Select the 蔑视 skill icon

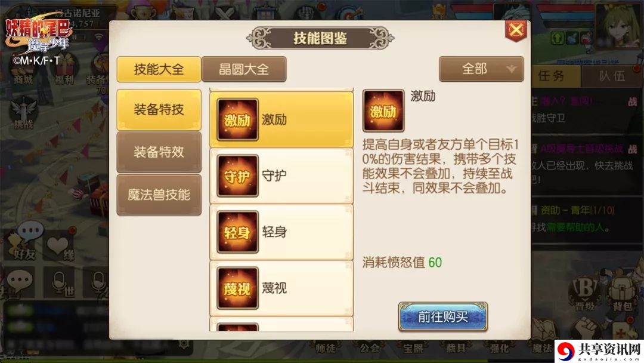(237, 288)
